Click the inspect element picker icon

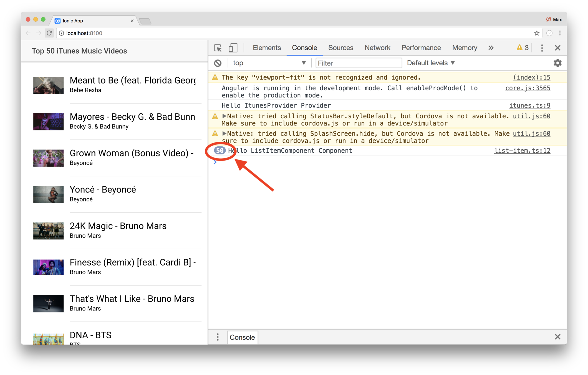218,48
